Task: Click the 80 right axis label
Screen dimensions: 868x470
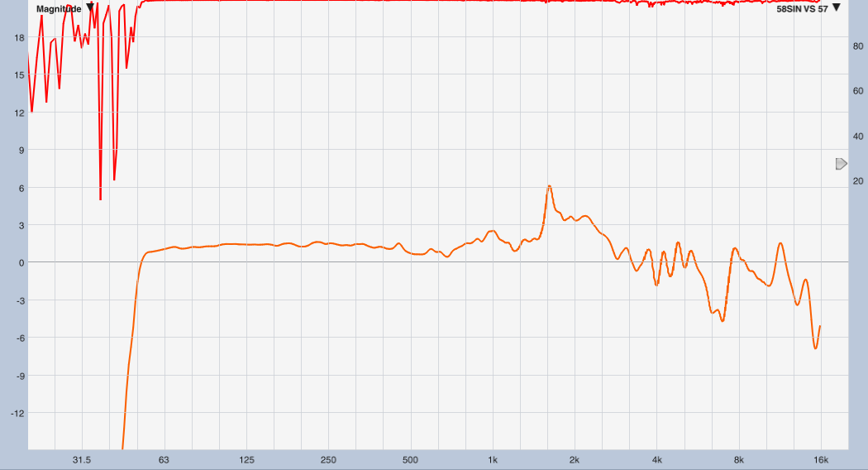Action: click(858, 46)
